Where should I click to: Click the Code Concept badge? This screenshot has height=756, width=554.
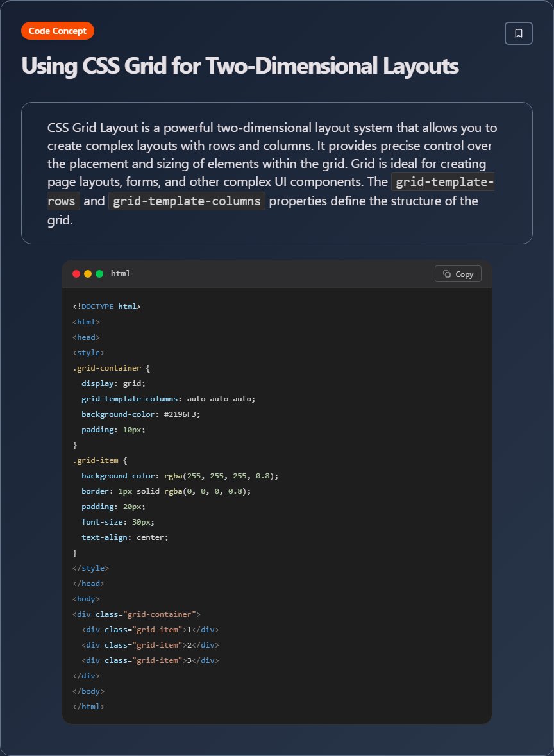coord(57,30)
